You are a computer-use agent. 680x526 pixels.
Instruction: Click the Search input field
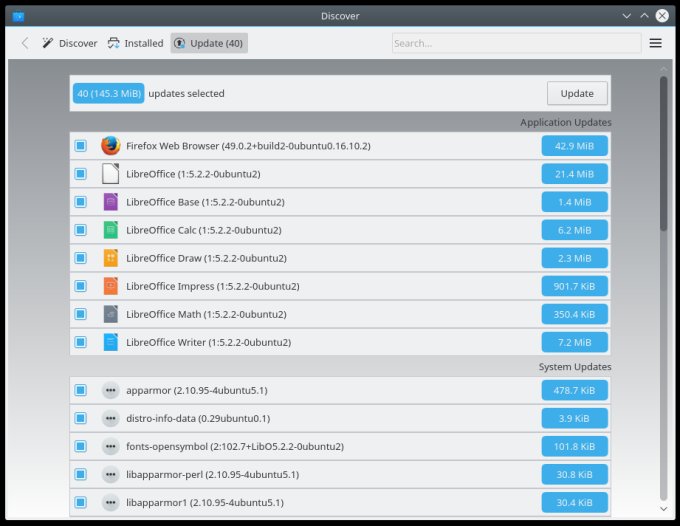[x=516, y=43]
